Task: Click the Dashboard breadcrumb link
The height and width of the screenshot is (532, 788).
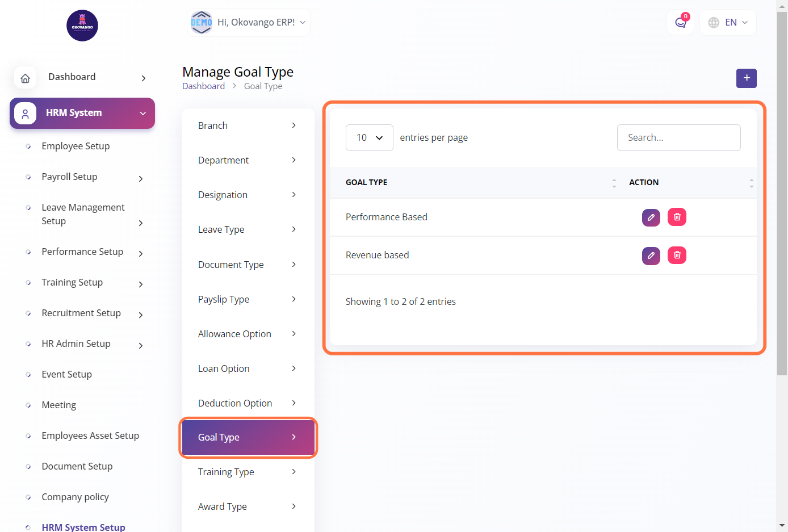Action: click(x=203, y=86)
